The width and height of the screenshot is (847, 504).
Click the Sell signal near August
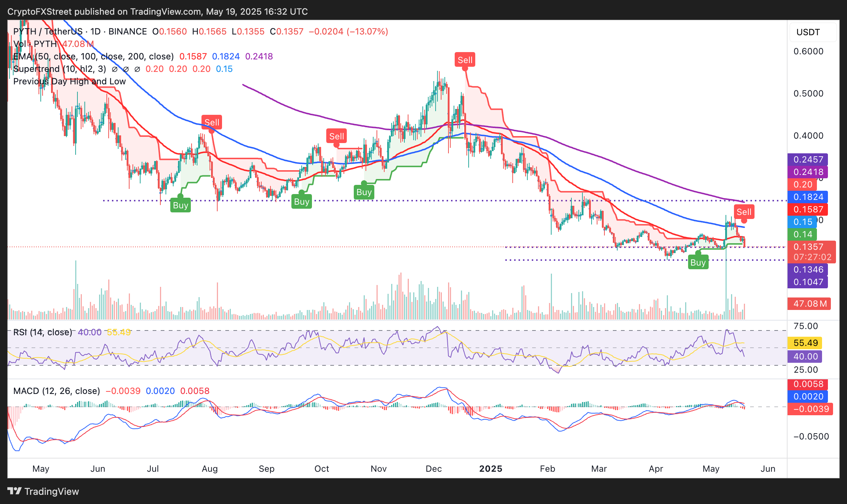tap(212, 122)
